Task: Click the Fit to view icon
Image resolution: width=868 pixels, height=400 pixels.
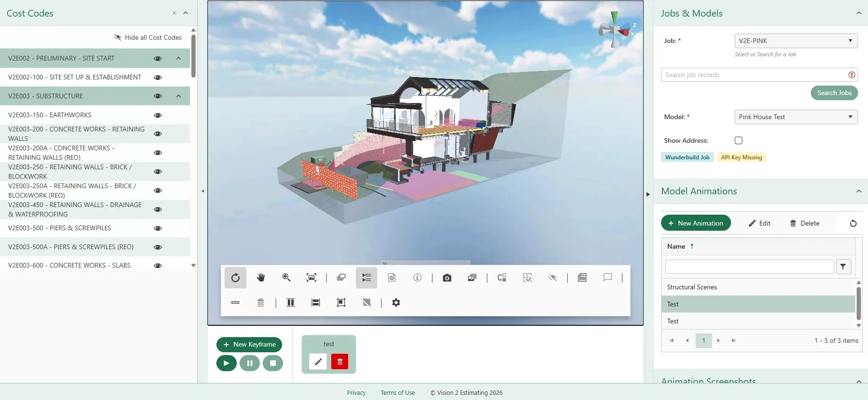Action: tap(311, 278)
